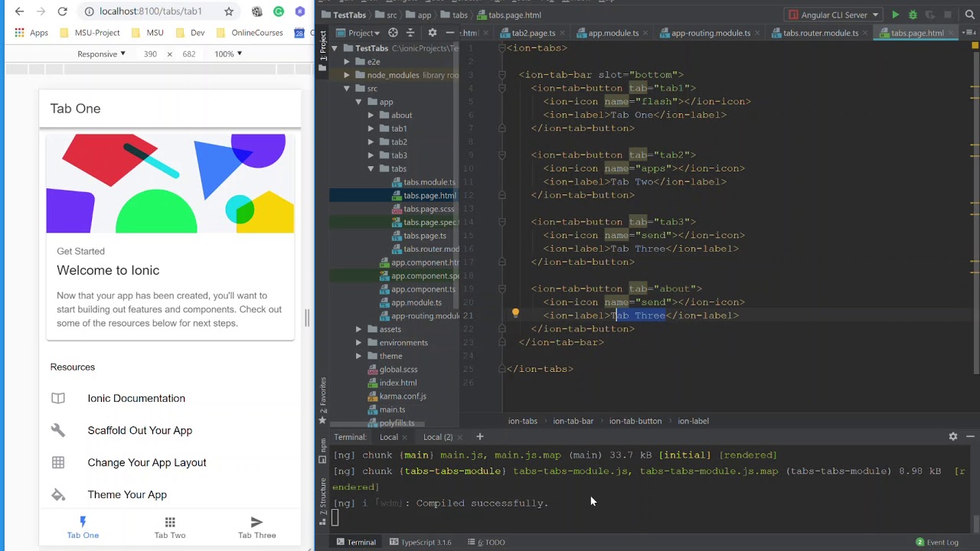The width and height of the screenshot is (980, 551).
Task: Switch to the tabs.router.module.ts editor tab
Action: [820, 33]
